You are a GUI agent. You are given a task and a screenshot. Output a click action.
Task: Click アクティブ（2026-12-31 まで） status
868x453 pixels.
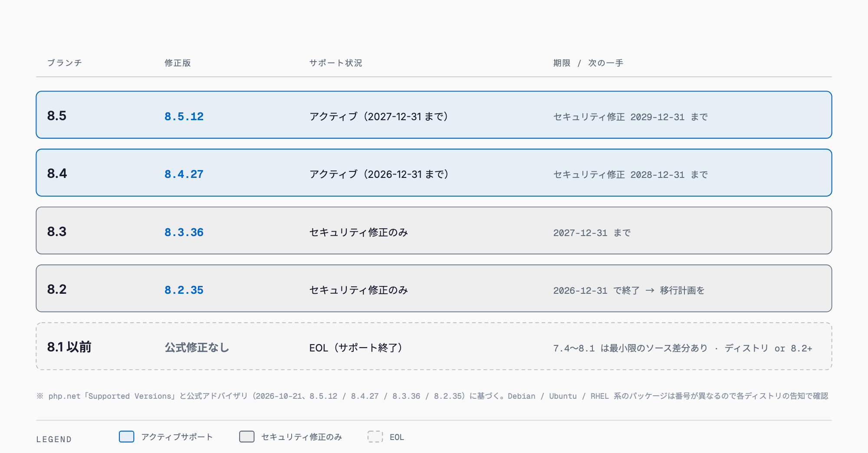[x=378, y=174]
